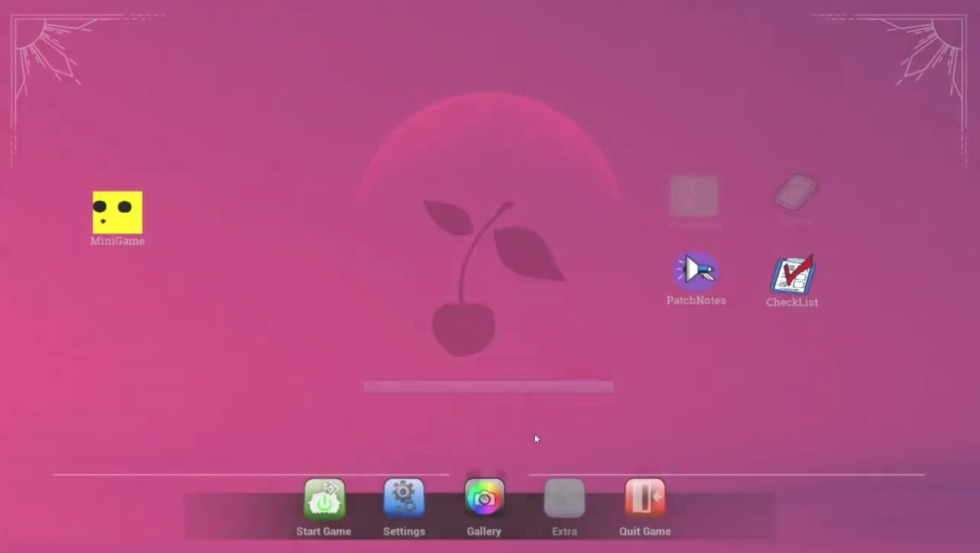Click the Extra label in dock
The width and height of the screenshot is (980, 553).
click(564, 531)
